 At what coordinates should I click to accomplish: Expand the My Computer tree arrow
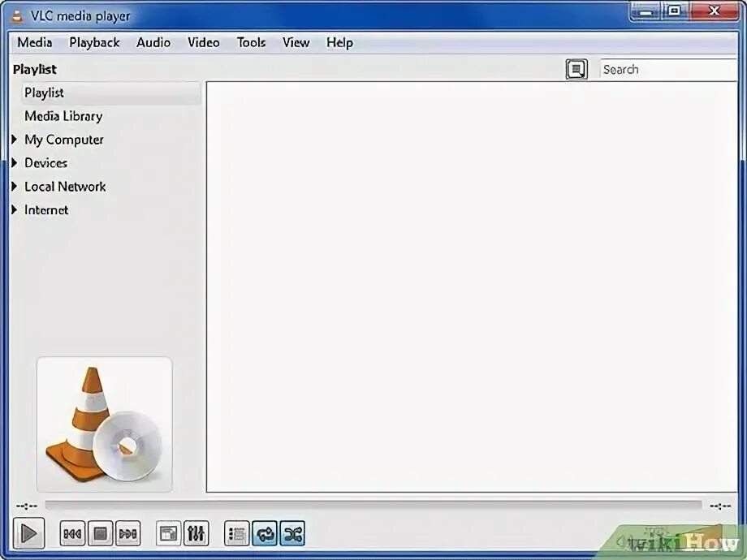pos(15,139)
